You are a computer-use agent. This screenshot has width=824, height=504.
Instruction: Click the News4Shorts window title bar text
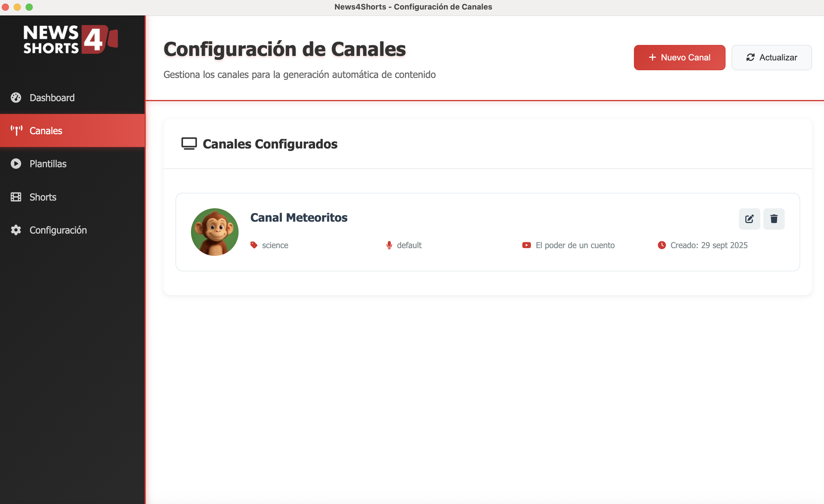[x=413, y=7]
